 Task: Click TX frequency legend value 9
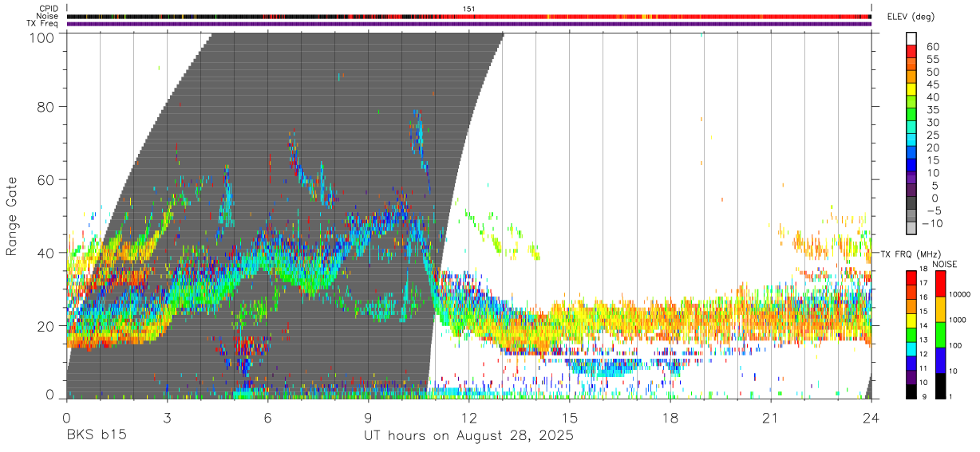pyautogui.click(x=923, y=396)
